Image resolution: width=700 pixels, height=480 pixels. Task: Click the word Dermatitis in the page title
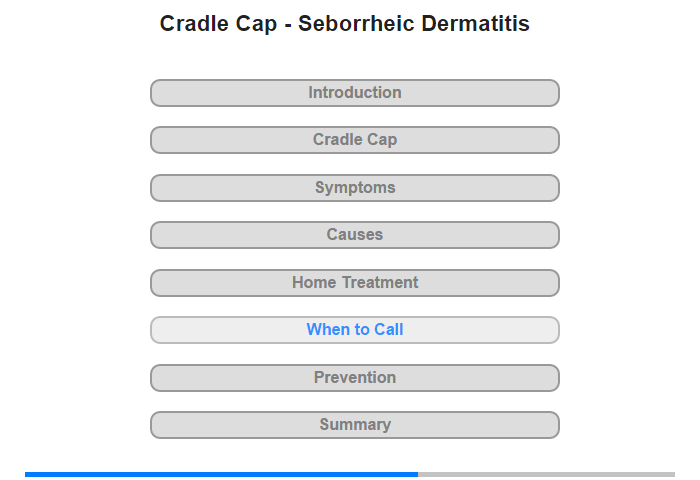pyautogui.click(x=475, y=24)
